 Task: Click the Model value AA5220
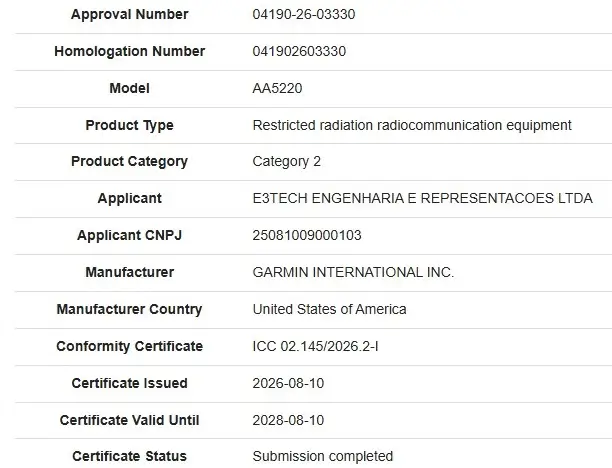point(277,88)
